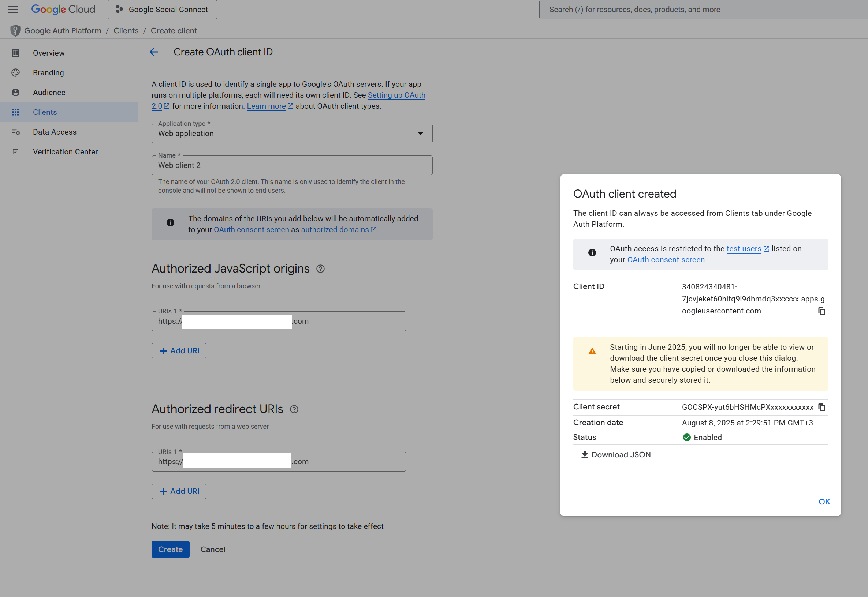
Task: Click the Create client breadcrumb text
Action: [x=174, y=31]
